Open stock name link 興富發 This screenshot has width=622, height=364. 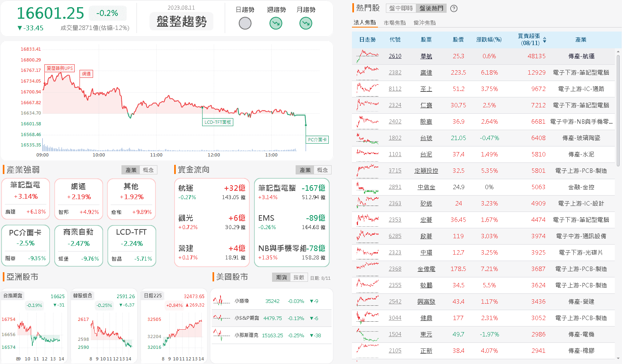click(426, 302)
